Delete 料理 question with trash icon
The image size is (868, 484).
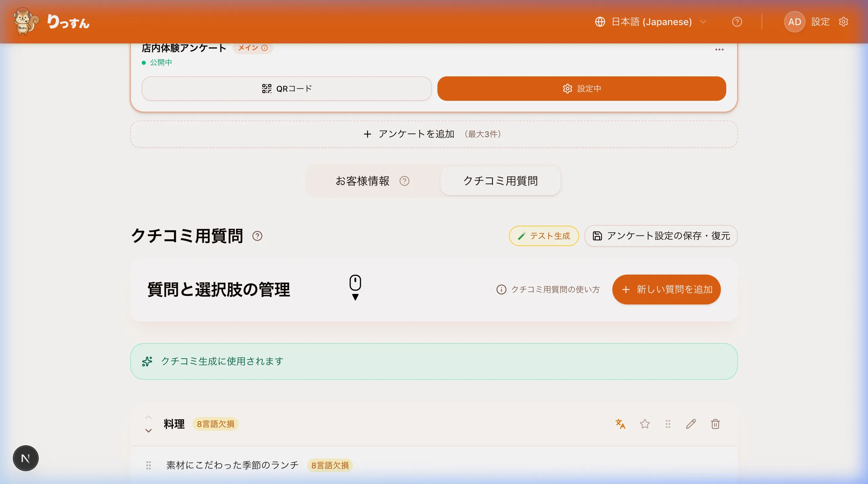[715, 424]
